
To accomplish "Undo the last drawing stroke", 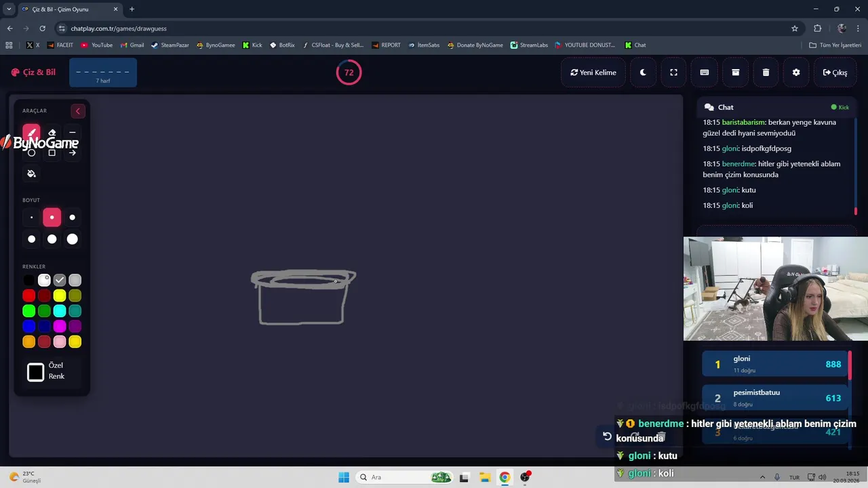I will [x=607, y=436].
